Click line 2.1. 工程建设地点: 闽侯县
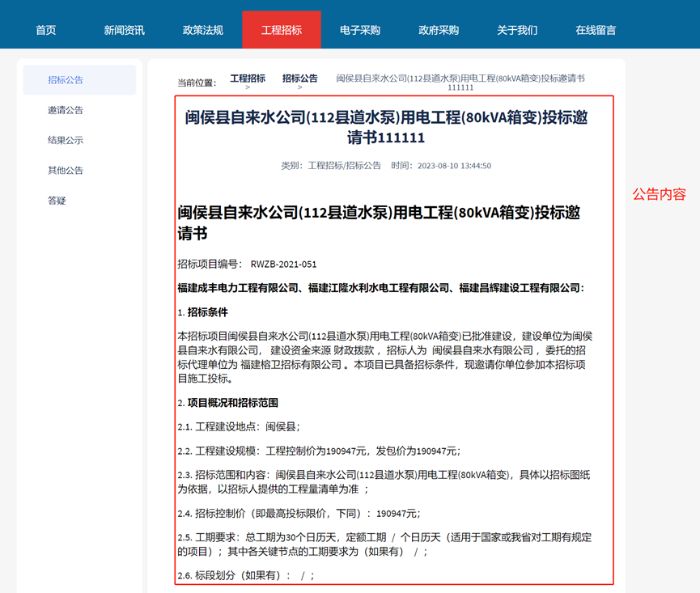 click(x=239, y=426)
